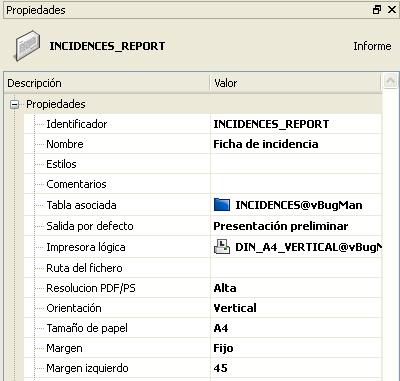Click the value Presentación preliminar

tap(281, 226)
